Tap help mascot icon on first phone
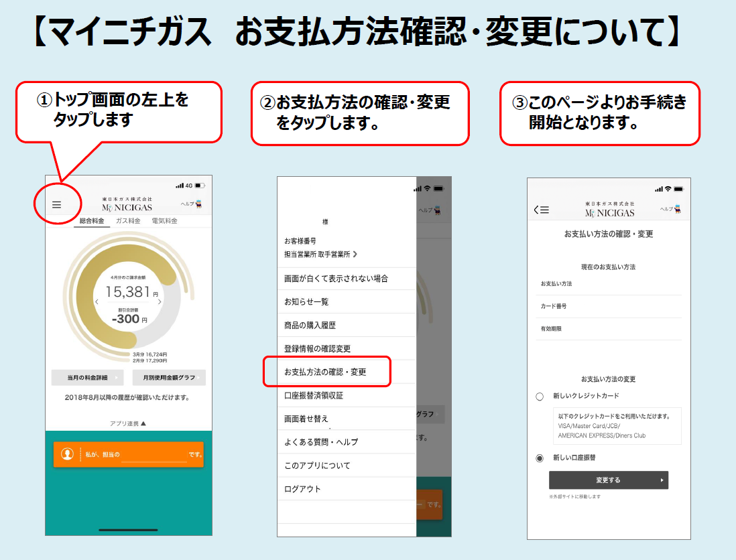736x560 pixels. click(x=198, y=204)
